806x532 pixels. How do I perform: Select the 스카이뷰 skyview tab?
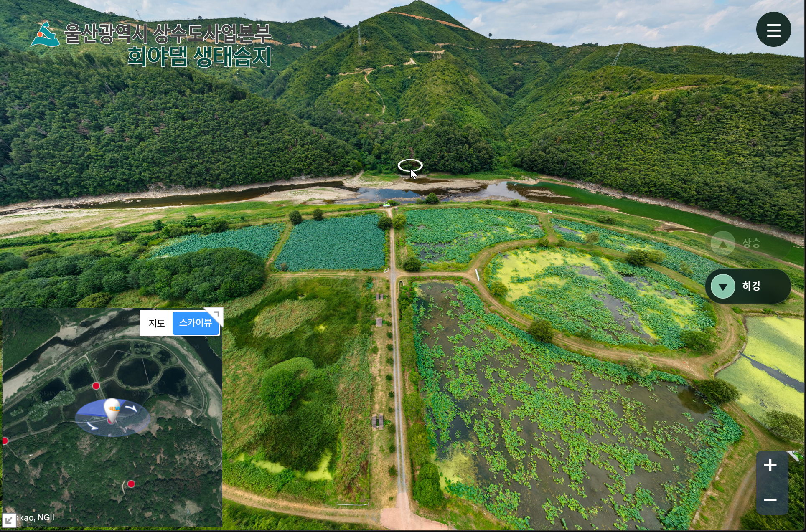(x=196, y=323)
